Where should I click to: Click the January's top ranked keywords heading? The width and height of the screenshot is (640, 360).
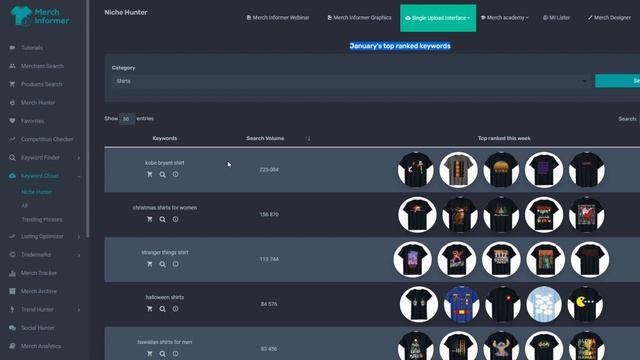[x=400, y=46]
